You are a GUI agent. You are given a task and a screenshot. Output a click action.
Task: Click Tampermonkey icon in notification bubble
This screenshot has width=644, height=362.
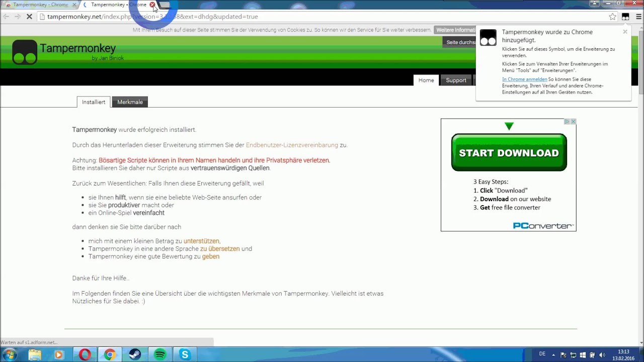point(488,38)
